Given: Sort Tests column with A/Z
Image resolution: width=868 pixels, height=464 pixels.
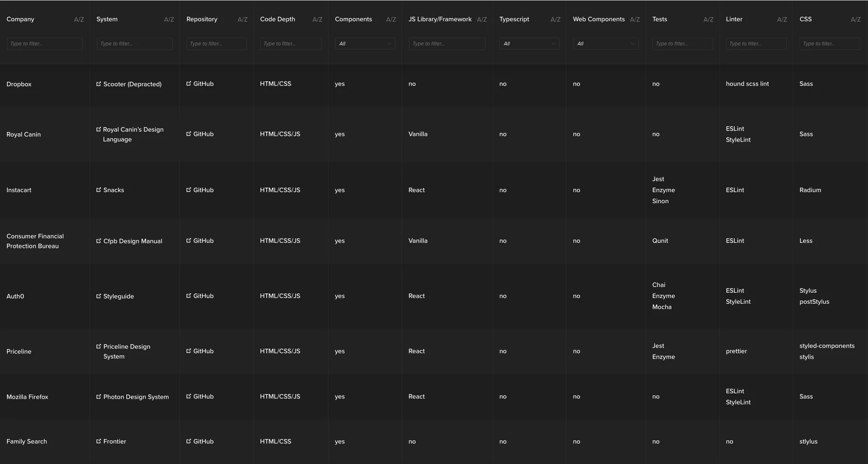Looking at the screenshot, I should click(708, 20).
